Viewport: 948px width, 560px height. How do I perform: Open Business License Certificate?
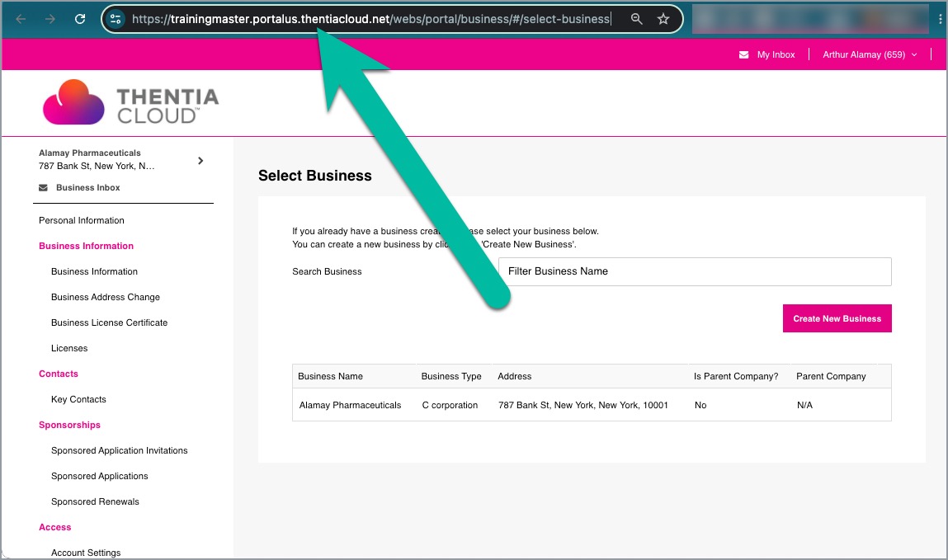pos(110,322)
